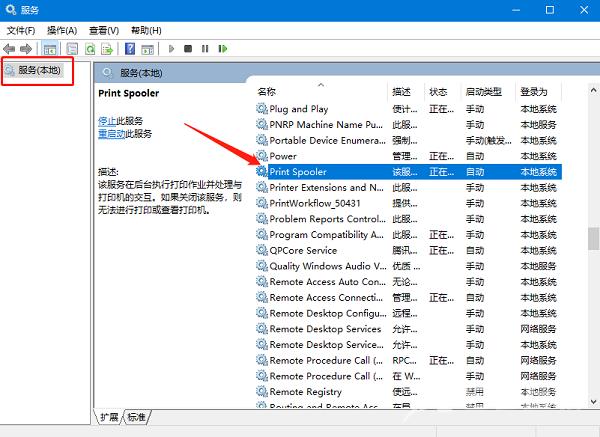Switch to the 扩展 tab
600x437 pixels.
(109, 417)
